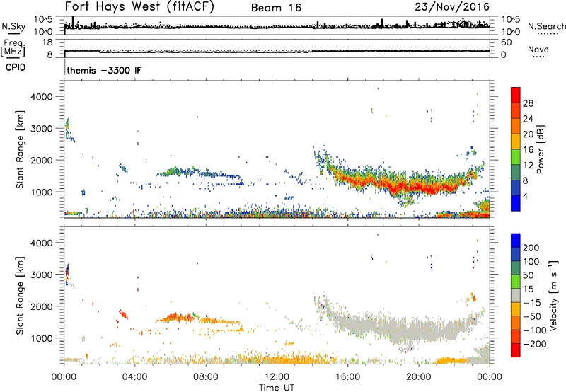Screen dimensions: 566x392
Task: Click the "200" tick on velocity colorbar
Action: pos(531,248)
